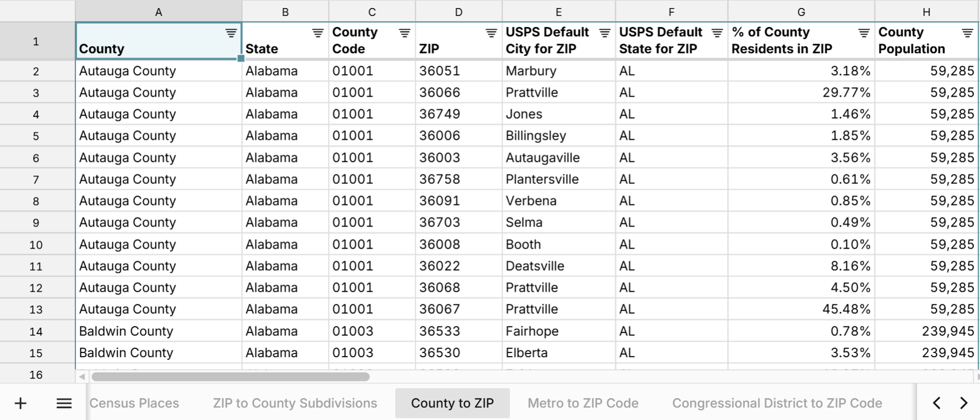Open the Congressional District to ZIP Code tab
The width and height of the screenshot is (980, 420).
coord(777,403)
